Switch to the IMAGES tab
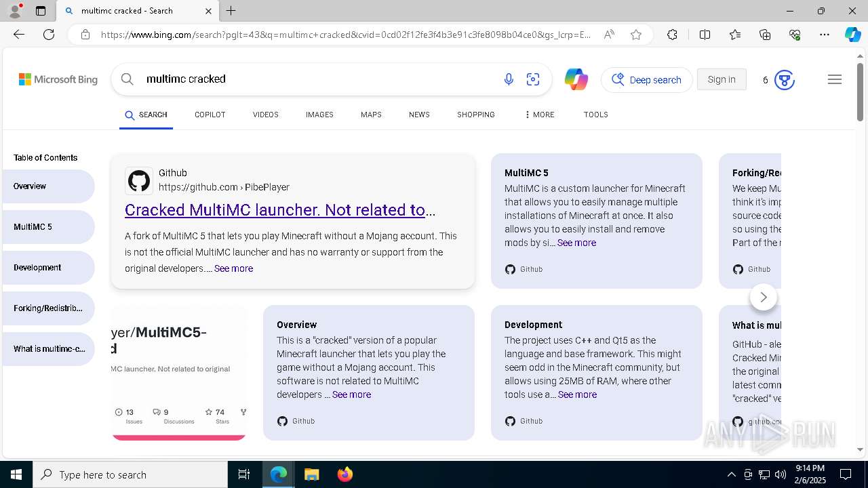Screen dimensions: 868x488 tap(319, 115)
